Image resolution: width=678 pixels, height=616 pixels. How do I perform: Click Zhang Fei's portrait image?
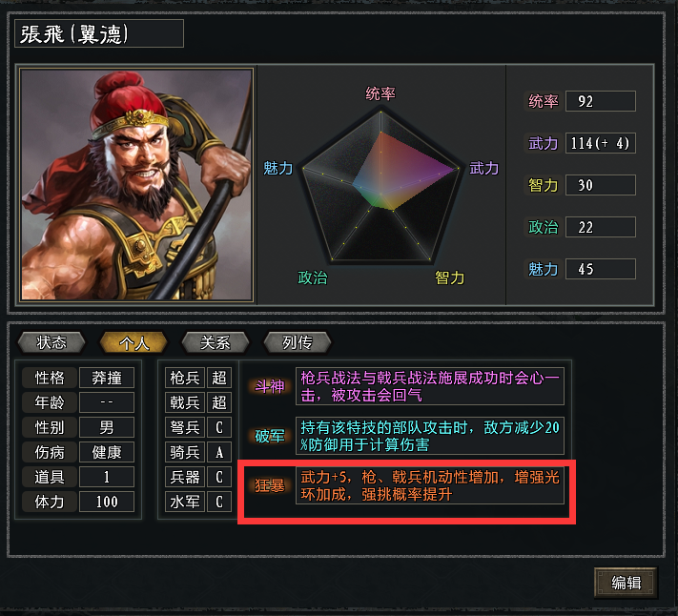[136, 184]
